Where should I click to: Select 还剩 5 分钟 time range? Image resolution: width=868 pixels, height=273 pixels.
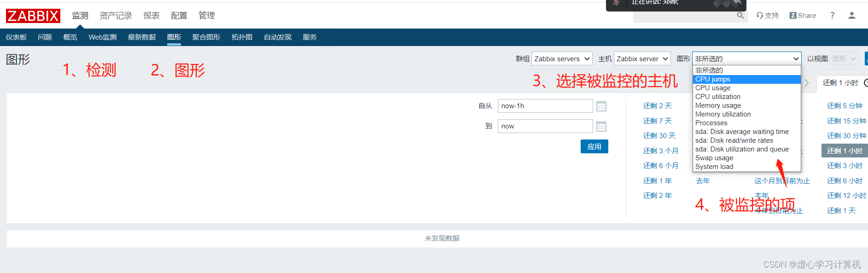pos(845,106)
